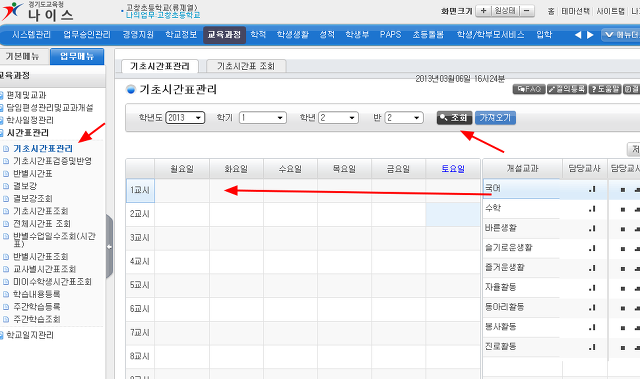640x379 pixels.
Task: Select the 1교시 row header cell
Action: click(x=140, y=191)
